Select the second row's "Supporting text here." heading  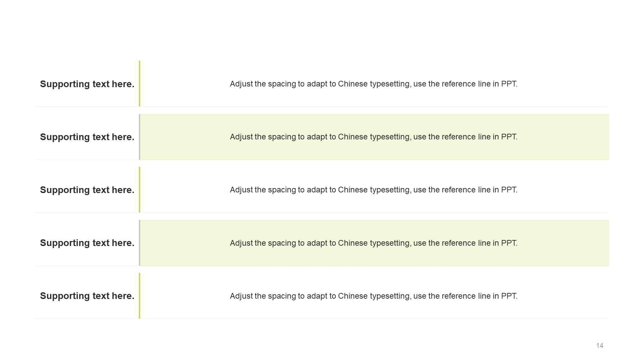(x=87, y=137)
